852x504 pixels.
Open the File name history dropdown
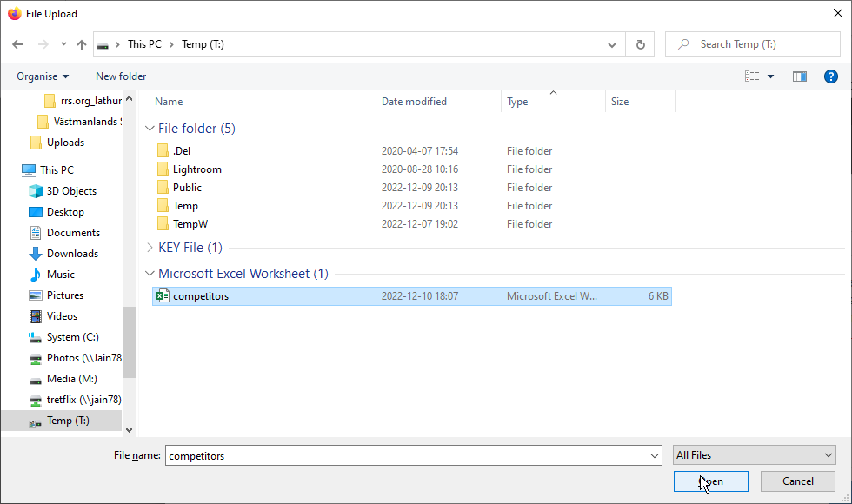tap(655, 455)
